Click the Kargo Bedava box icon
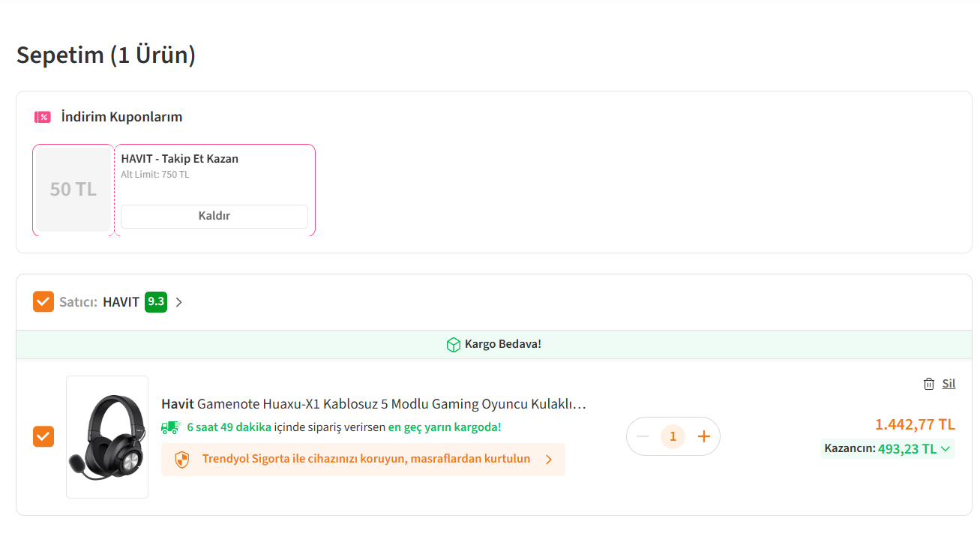The image size is (980, 536). coord(454,344)
